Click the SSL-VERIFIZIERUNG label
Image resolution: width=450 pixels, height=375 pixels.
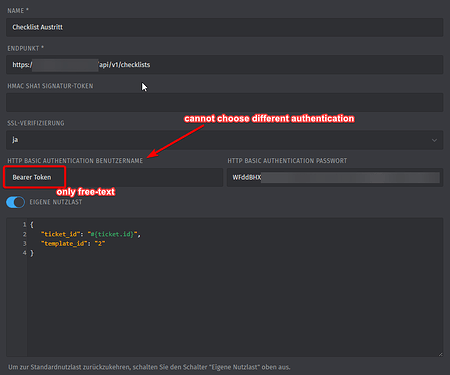click(36, 123)
